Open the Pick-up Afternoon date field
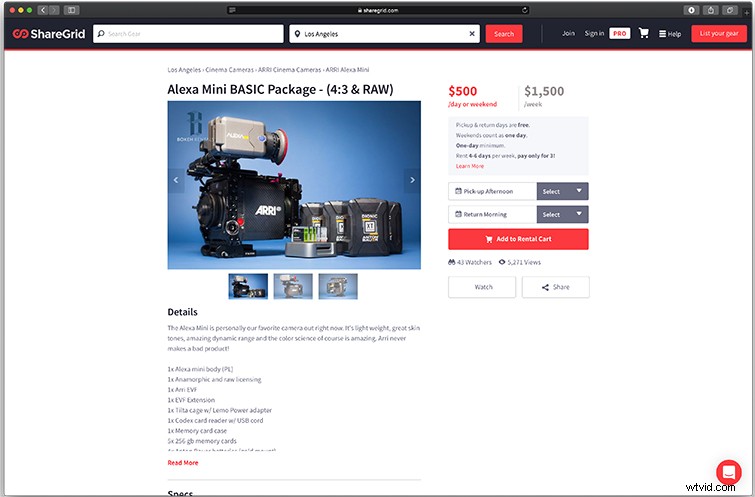 point(492,191)
